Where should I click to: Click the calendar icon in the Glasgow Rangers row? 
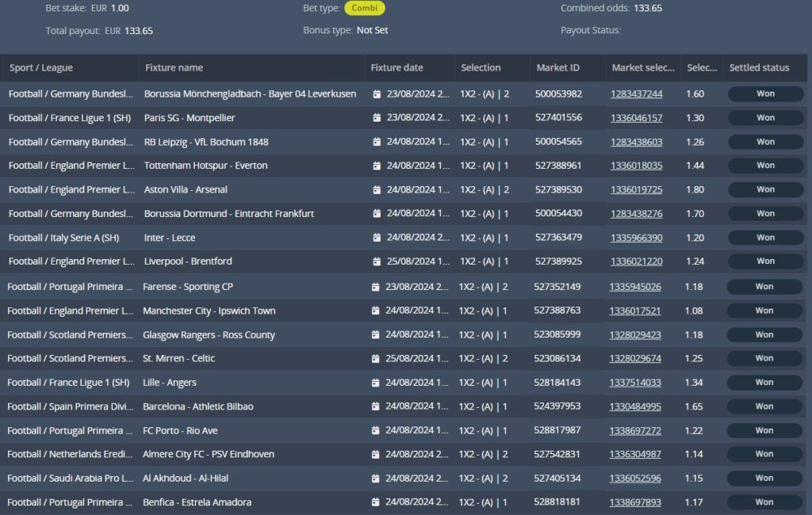375,335
